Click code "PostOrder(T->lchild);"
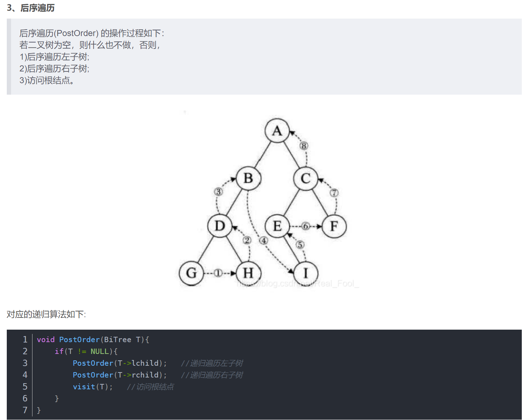 click(x=120, y=363)
